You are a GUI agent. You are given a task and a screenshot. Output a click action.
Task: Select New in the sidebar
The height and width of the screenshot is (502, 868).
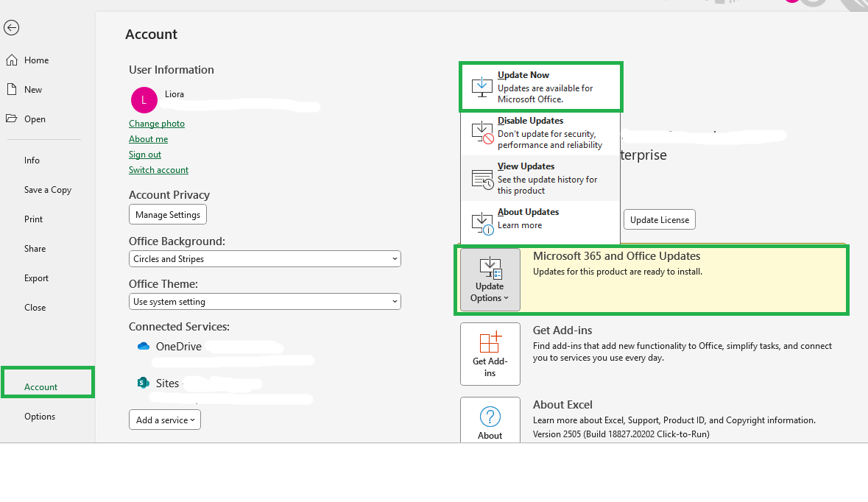coord(33,90)
